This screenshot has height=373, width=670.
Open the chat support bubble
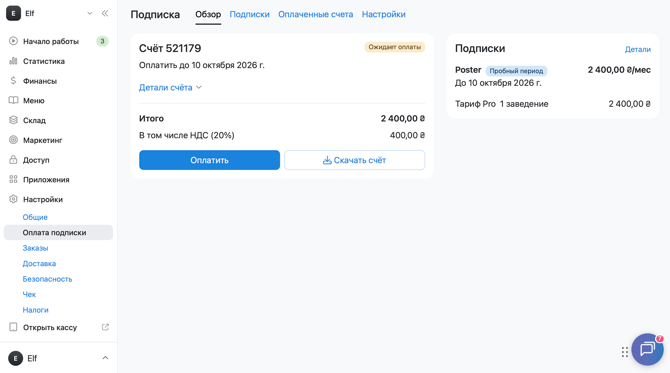click(x=647, y=349)
